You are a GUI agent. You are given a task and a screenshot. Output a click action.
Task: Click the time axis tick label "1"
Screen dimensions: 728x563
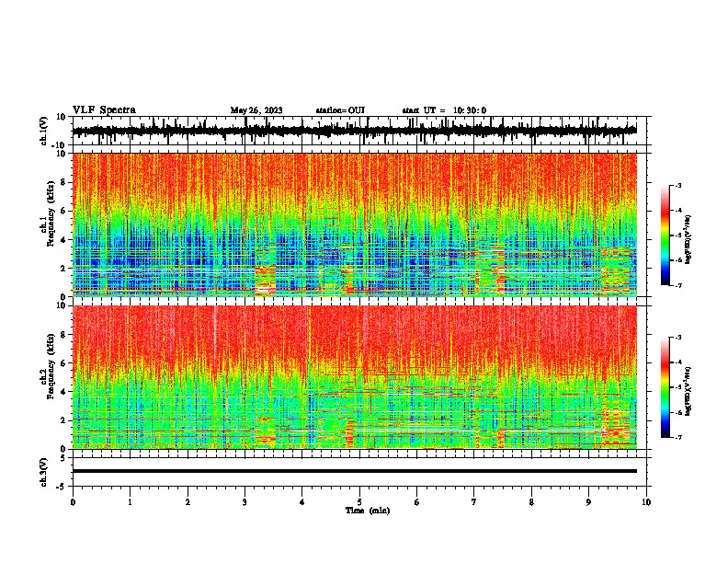point(130,502)
